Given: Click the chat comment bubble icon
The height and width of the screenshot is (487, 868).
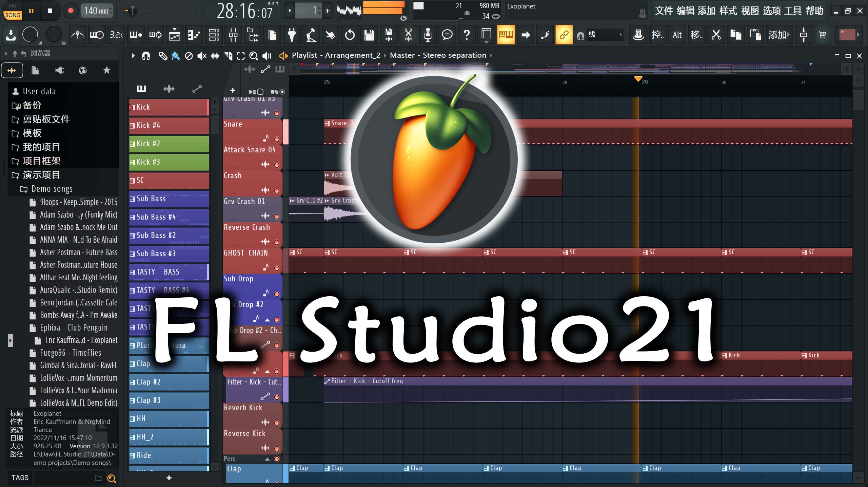Looking at the screenshot, I should click(x=447, y=35).
